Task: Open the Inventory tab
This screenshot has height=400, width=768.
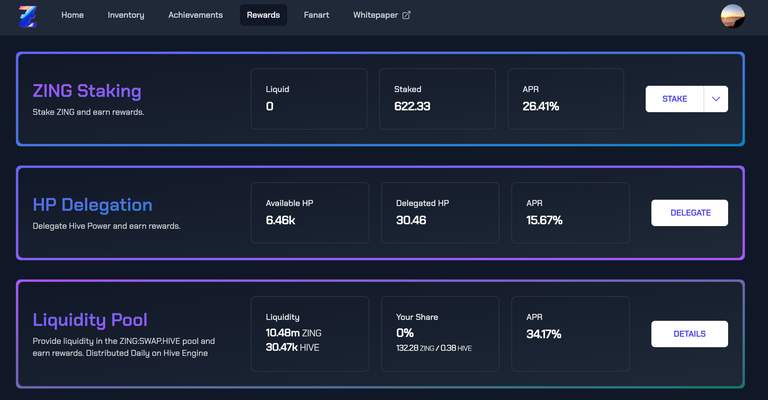Action: click(x=126, y=15)
